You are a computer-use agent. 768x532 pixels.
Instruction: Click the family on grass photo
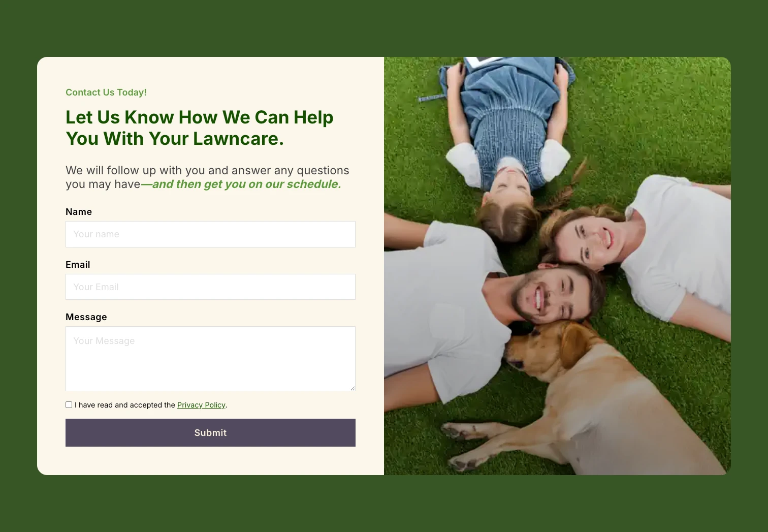557,266
